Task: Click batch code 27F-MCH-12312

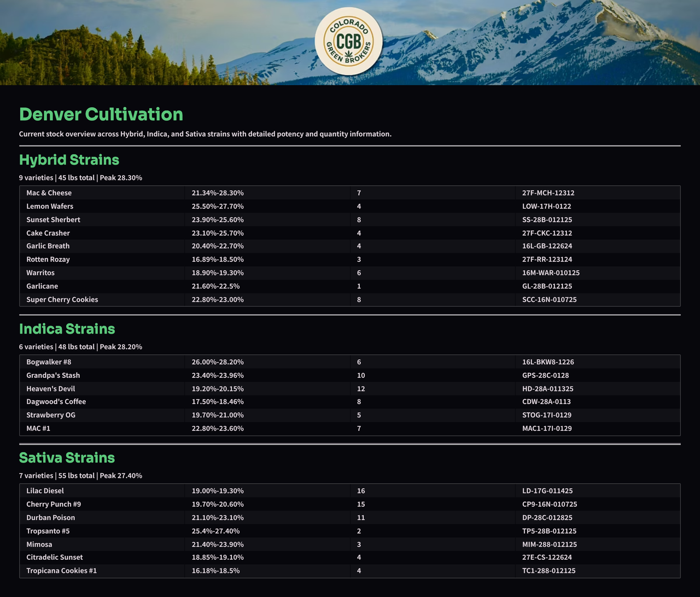Action: point(548,192)
